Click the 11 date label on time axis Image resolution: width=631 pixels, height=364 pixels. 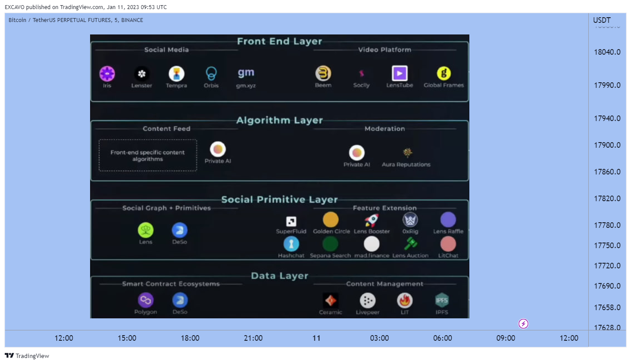316,338
